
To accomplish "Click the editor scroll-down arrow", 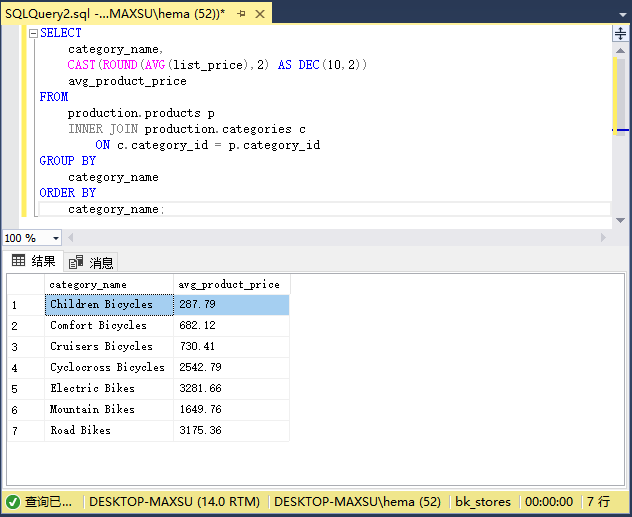I will [620, 220].
